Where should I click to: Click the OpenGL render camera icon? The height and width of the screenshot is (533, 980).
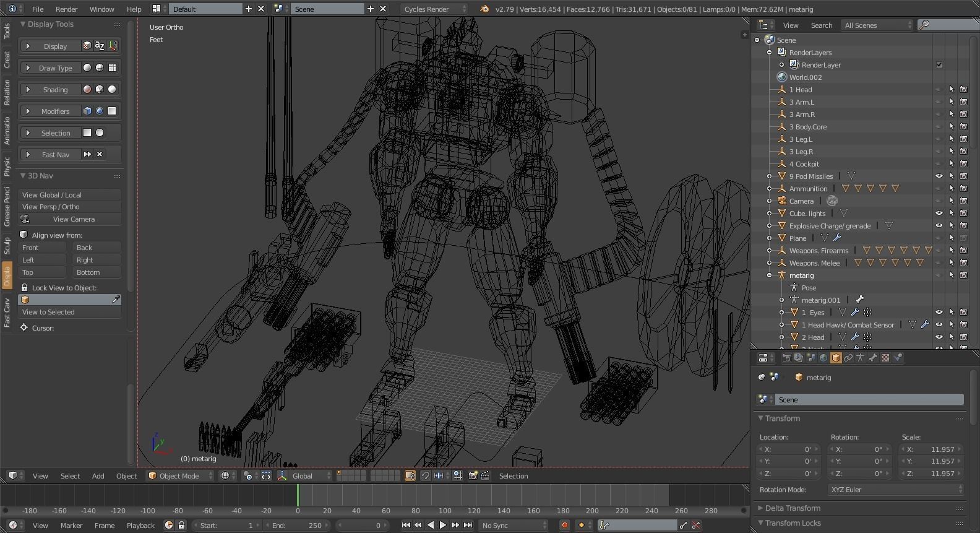point(473,475)
